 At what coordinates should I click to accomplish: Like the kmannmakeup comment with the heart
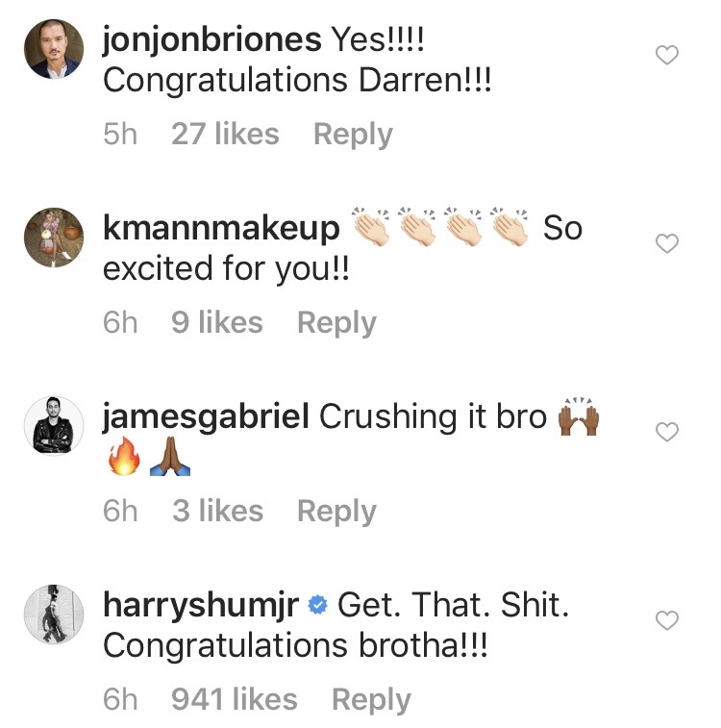666,244
